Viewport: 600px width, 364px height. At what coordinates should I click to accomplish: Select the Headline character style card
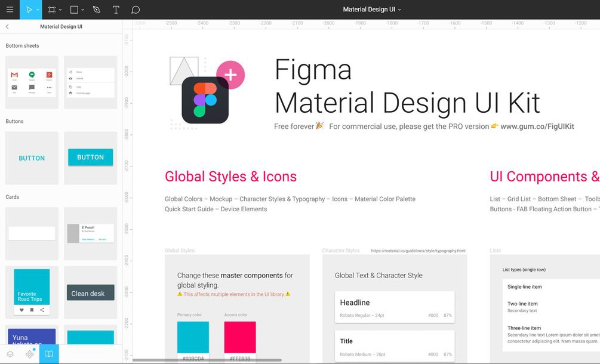click(395, 307)
